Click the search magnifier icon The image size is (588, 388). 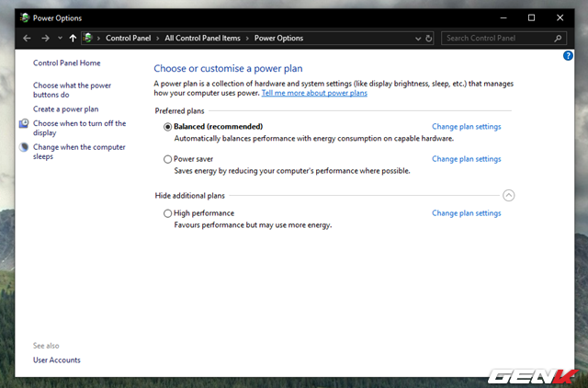pos(558,39)
